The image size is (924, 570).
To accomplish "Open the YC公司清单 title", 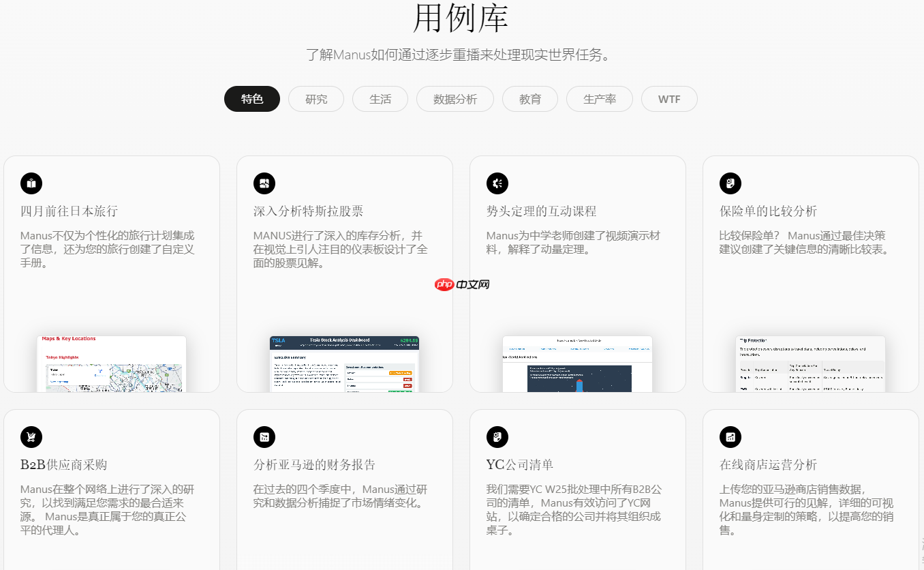I will click(x=520, y=465).
